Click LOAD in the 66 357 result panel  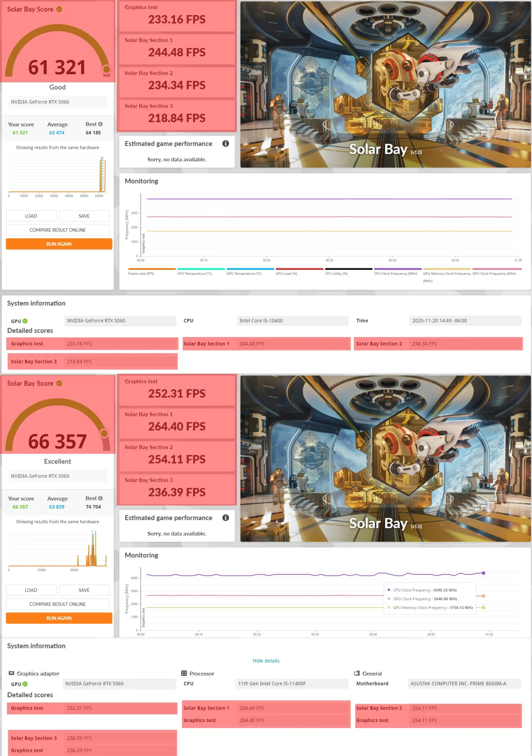tap(31, 590)
